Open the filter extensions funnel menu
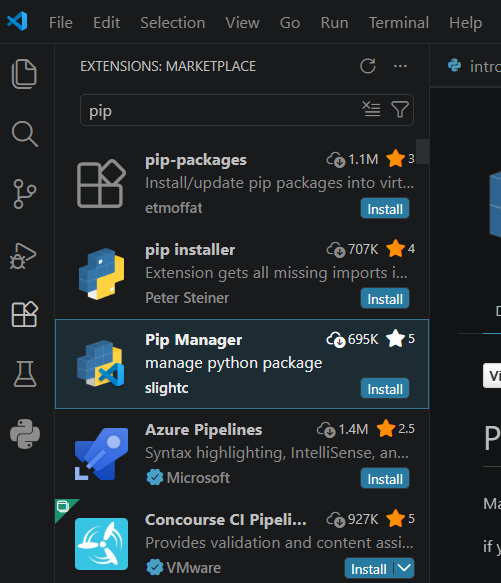Viewport: 501px width, 583px height. point(400,109)
